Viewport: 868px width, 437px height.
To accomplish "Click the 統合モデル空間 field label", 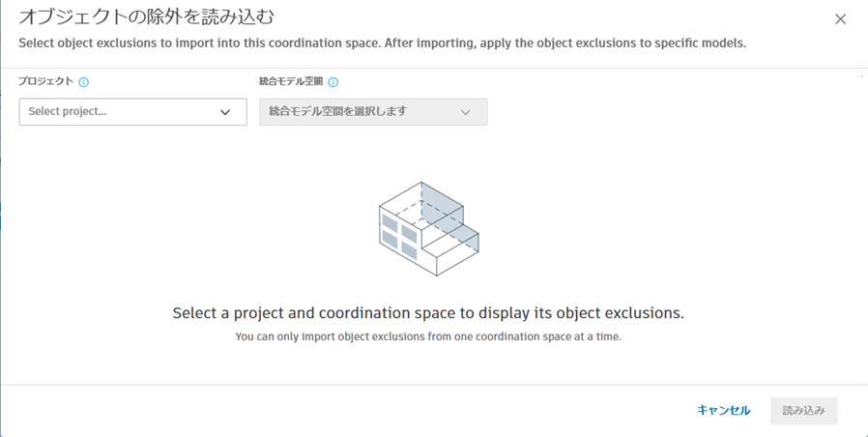I will 291,82.
